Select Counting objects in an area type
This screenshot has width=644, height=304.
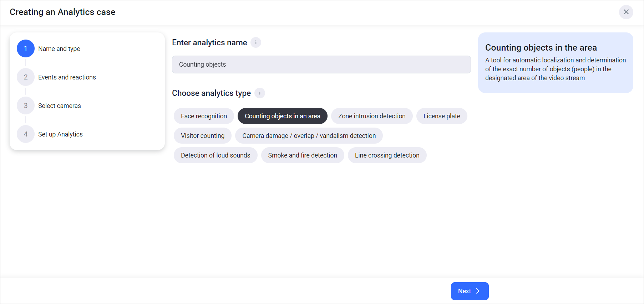point(282,116)
